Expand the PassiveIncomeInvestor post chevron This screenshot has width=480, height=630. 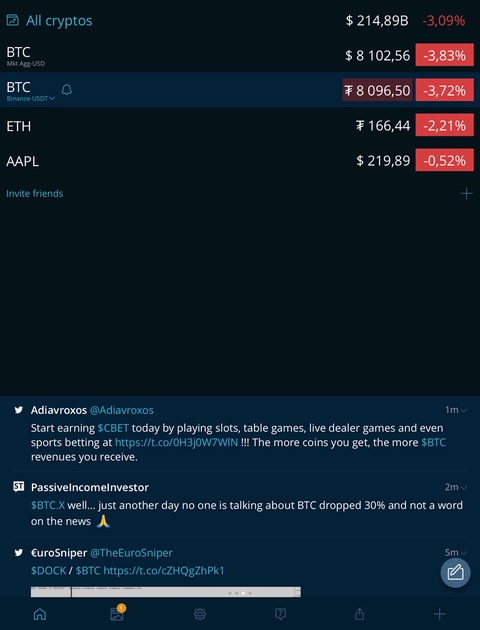pos(464,487)
